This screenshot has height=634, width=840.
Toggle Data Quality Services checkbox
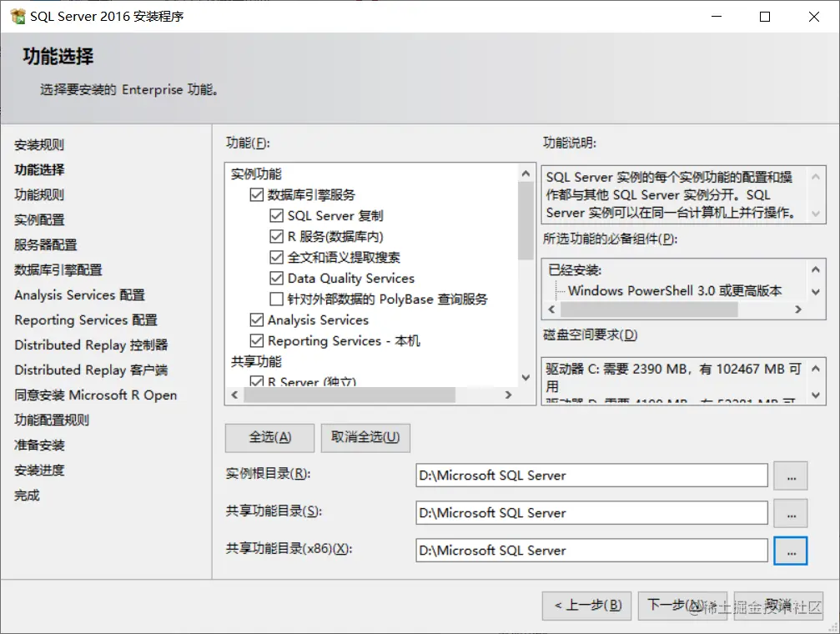tap(276, 278)
